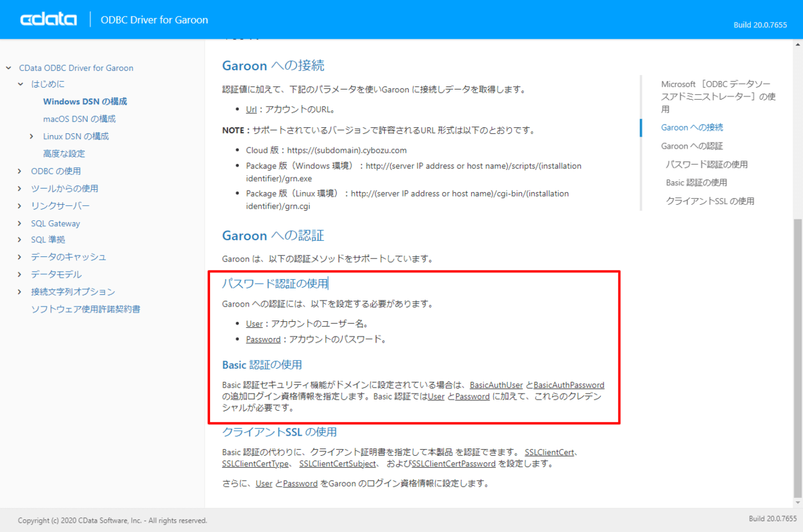Open SQL Gateway page

pos(56,224)
